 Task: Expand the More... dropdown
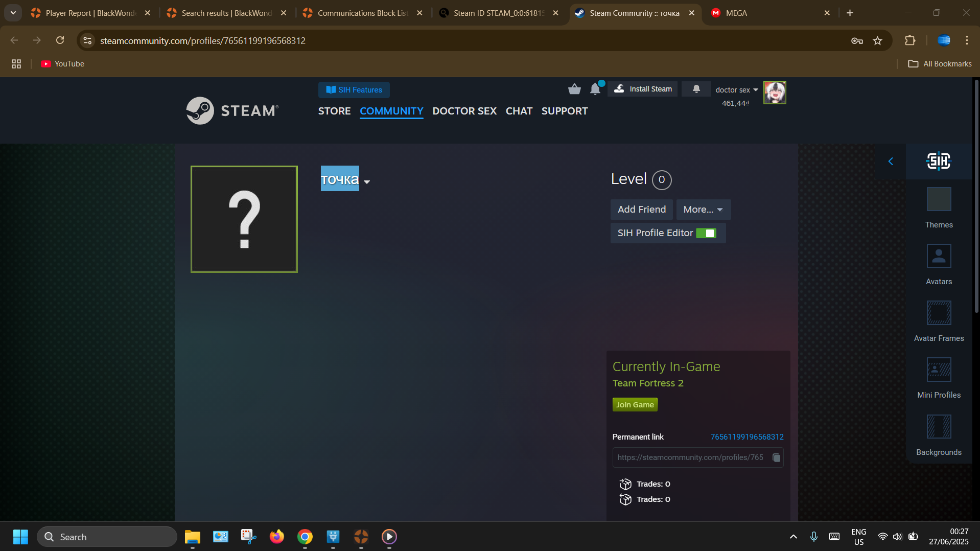pos(703,210)
